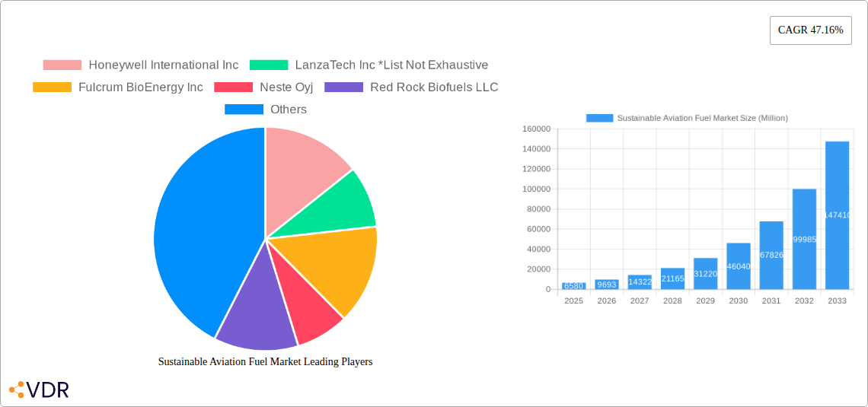Click the 2032 bar labeled 99985
The height and width of the screenshot is (407, 868).
tap(804, 239)
